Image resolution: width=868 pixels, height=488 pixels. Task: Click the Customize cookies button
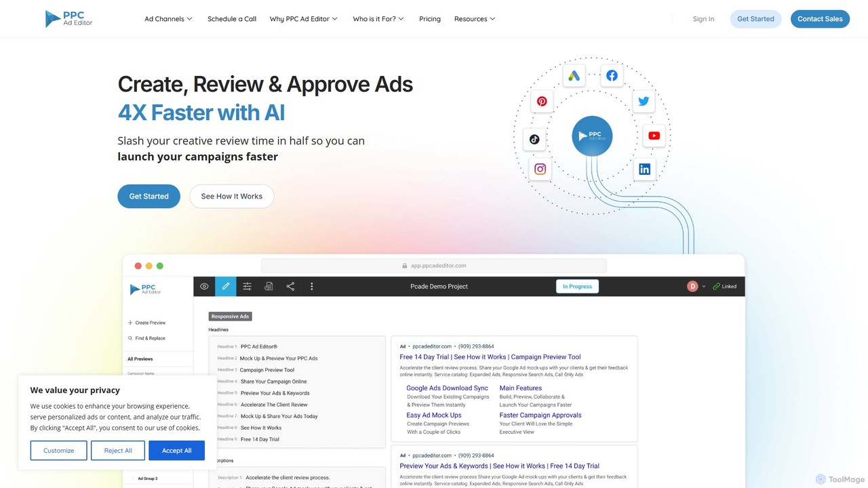pyautogui.click(x=58, y=451)
